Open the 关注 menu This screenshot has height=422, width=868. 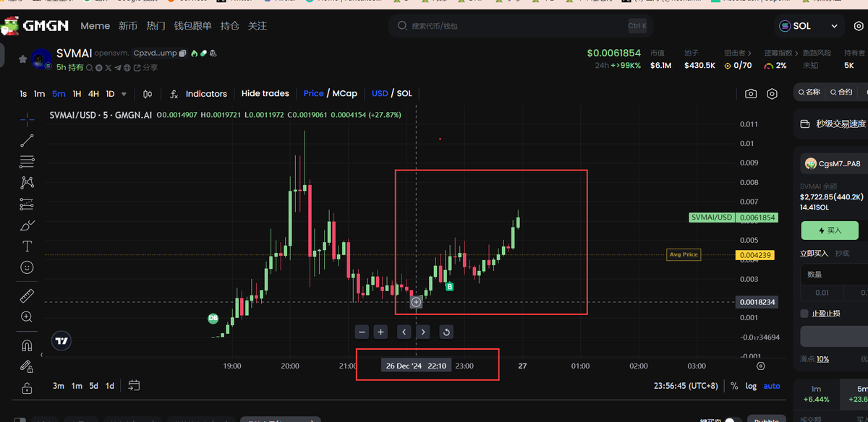pos(258,26)
